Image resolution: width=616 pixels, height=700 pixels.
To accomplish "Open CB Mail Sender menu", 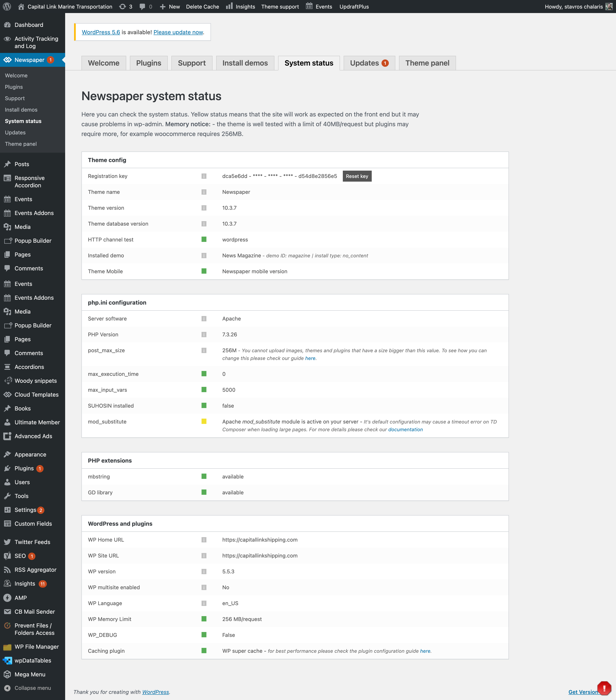I will pos(33,612).
